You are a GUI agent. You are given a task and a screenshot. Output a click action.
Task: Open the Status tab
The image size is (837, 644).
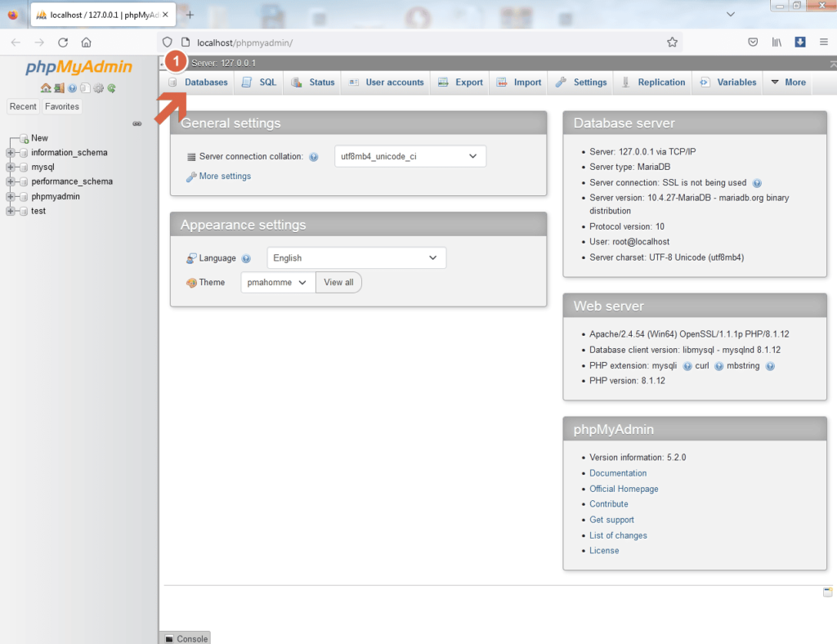click(313, 83)
